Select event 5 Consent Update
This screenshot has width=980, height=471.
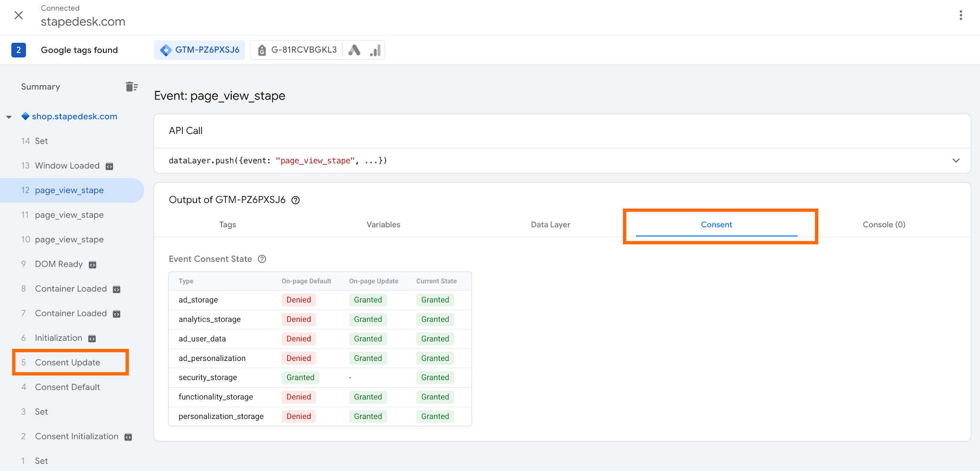pyautogui.click(x=71, y=362)
